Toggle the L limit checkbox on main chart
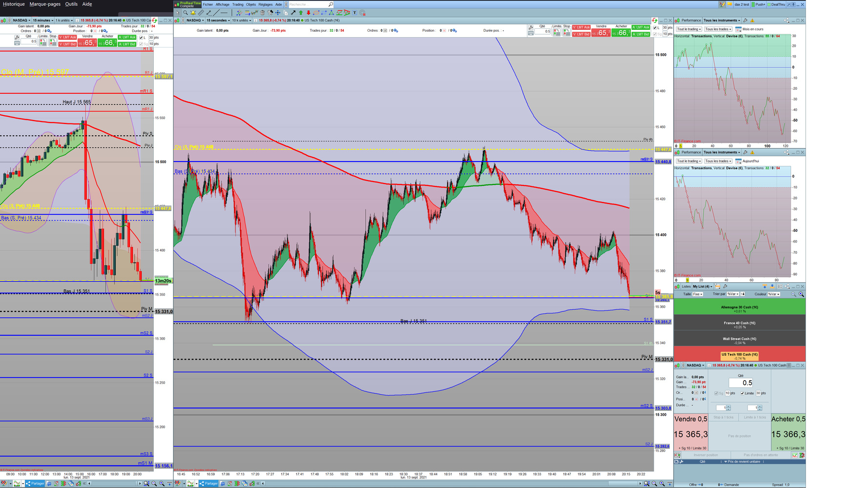This screenshot has height=488, width=868. [x=655, y=28]
